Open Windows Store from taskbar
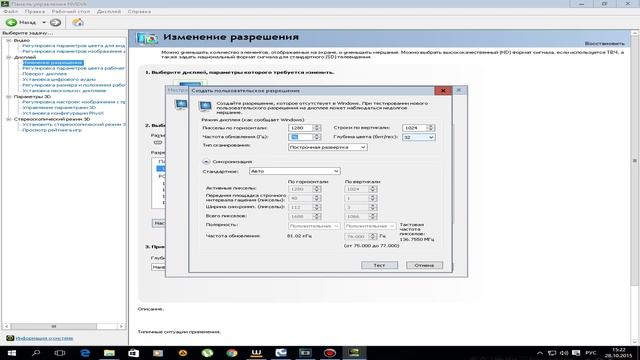640x360 pixels. pyautogui.click(x=133, y=353)
